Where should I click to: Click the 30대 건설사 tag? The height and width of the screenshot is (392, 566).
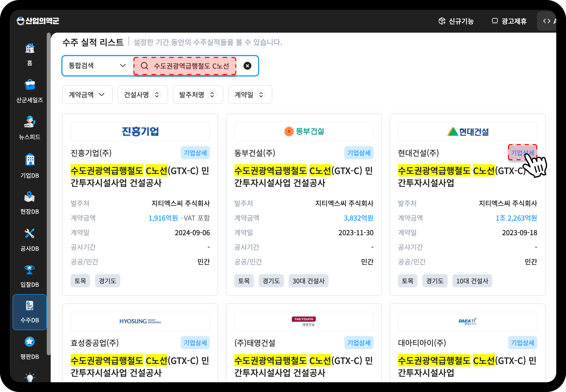click(x=308, y=281)
